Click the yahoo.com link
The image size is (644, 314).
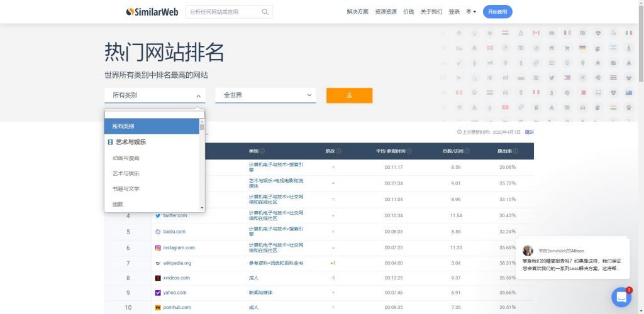(x=175, y=293)
